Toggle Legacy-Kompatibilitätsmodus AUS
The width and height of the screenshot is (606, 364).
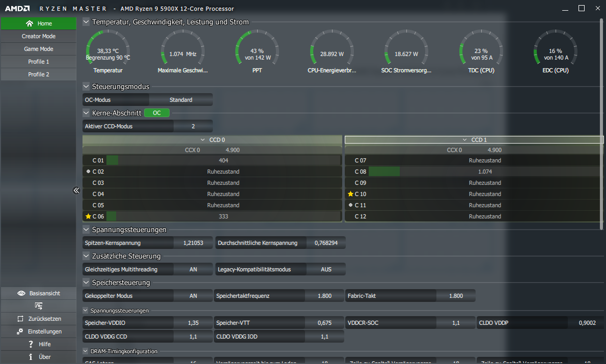click(x=326, y=269)
